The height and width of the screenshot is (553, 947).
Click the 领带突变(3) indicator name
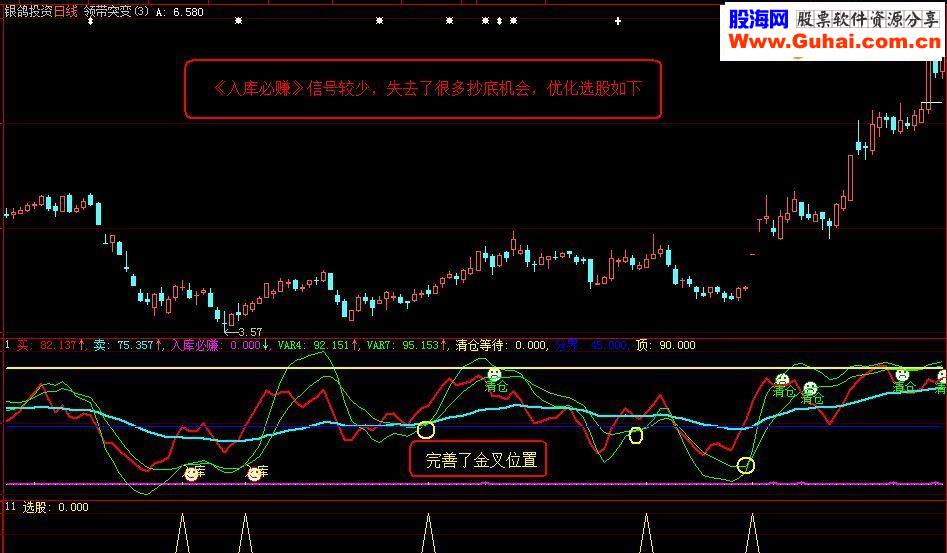pos(117,11)
